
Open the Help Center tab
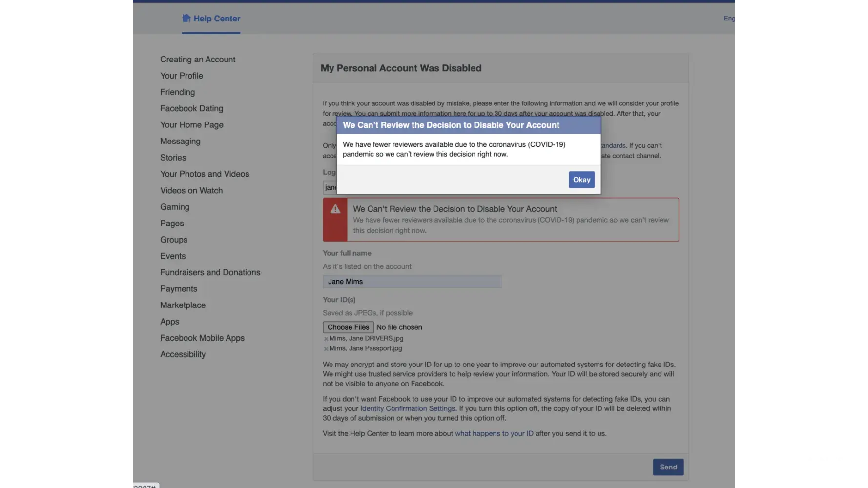coord(216,19)
